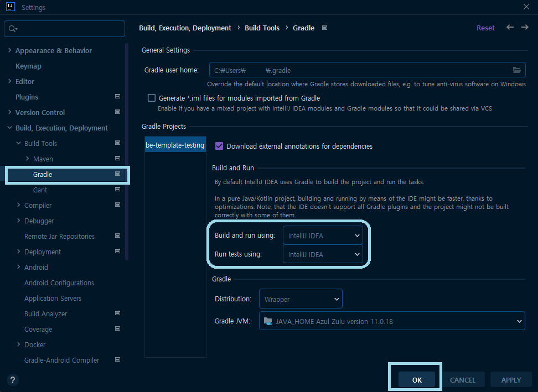This screenshot has height=392, width=538.
Task: Close the Settings dialog
Action: pos(526,7)
